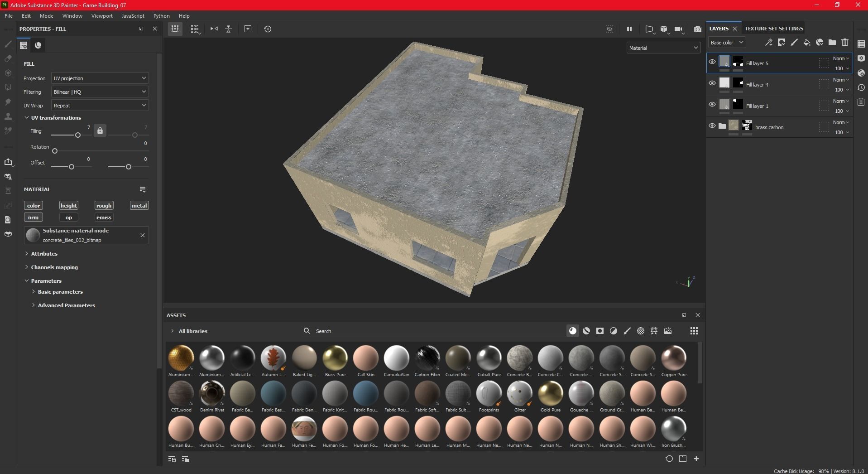Add a smart material layer icon
Screen dimensions: 868x474
pos(819,42)
